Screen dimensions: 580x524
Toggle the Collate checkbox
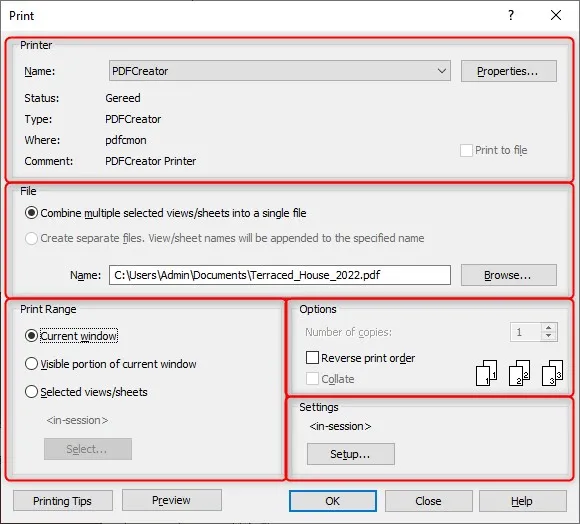pos(312,379)
